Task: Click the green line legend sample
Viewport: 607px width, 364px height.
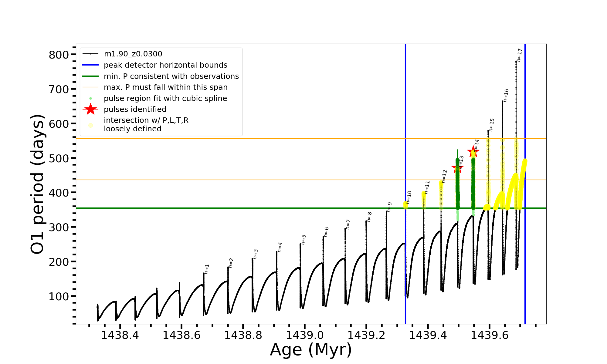Action: coord(90,76)
